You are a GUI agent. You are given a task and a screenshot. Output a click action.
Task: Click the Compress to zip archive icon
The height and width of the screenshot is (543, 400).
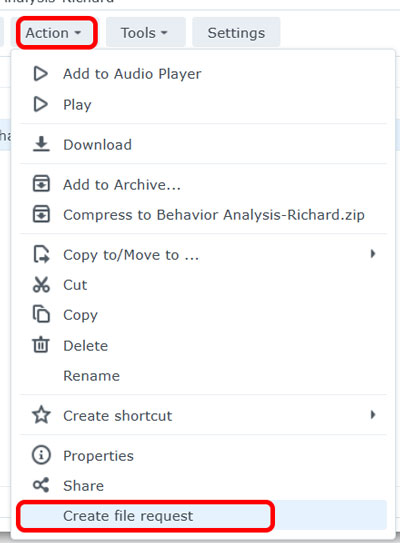41,214
